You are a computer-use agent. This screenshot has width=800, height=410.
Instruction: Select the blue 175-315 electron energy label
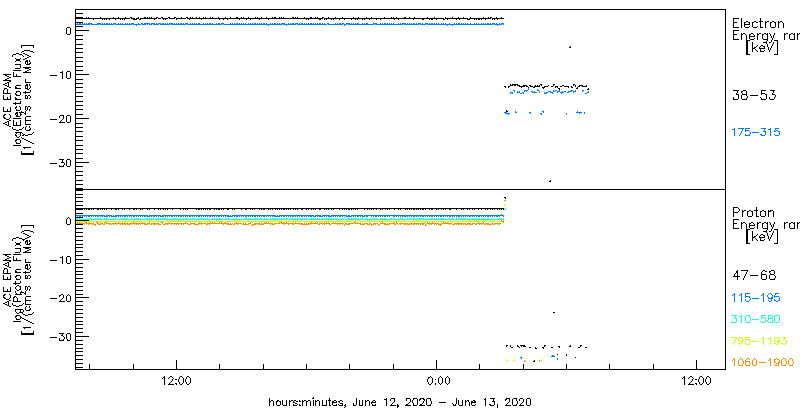click(757, 132)
